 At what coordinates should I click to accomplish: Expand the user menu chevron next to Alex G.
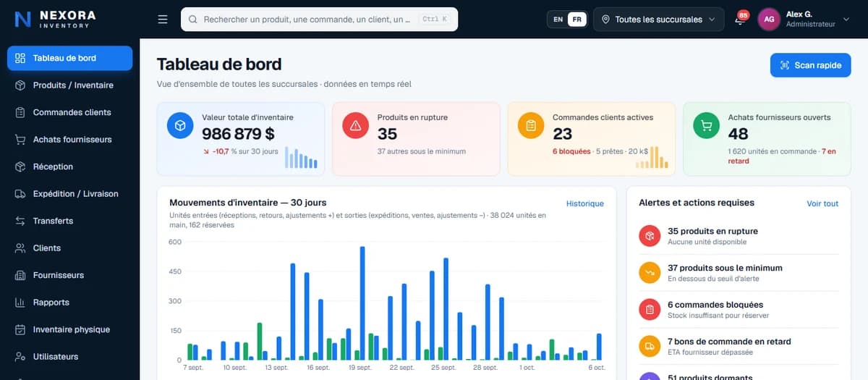[x=846, y=20]
